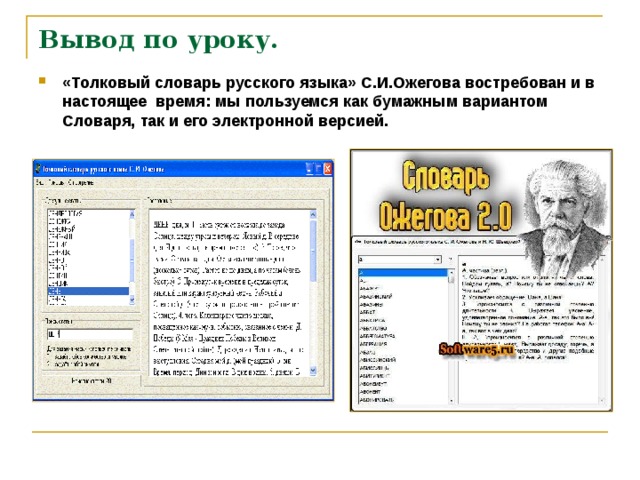The image size is (640, 480).
Task: Select 'АБИССИНСКИЙ' in the right window's word list
Action: (378, 360)
